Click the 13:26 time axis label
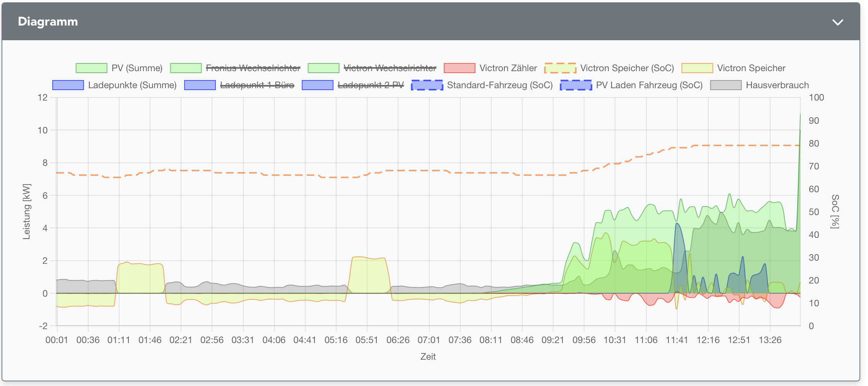The image size is (868, 386). click(770, 340)
